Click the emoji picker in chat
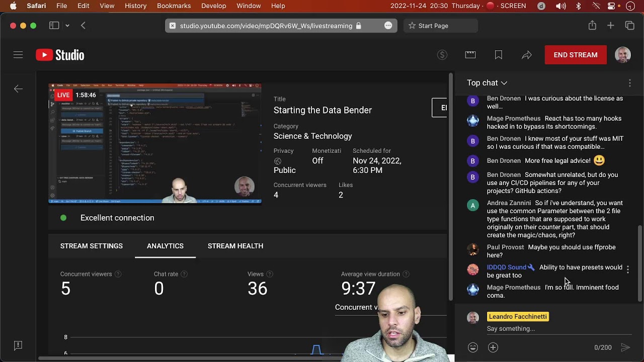The height and width of the screenshot is (362, 644). click(473, 347)
